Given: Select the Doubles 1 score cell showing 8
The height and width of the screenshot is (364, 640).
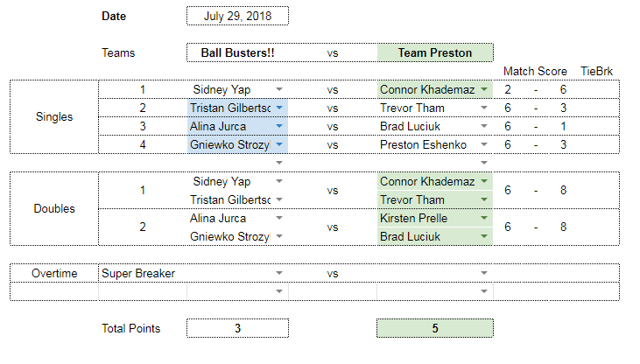Looking at the screenshot, I should (563, 190).
